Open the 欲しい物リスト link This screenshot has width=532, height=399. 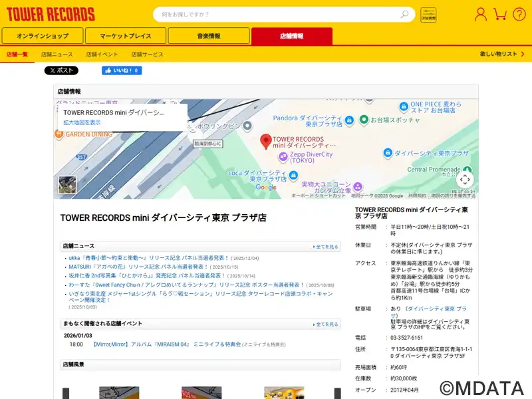click(502, 54)
